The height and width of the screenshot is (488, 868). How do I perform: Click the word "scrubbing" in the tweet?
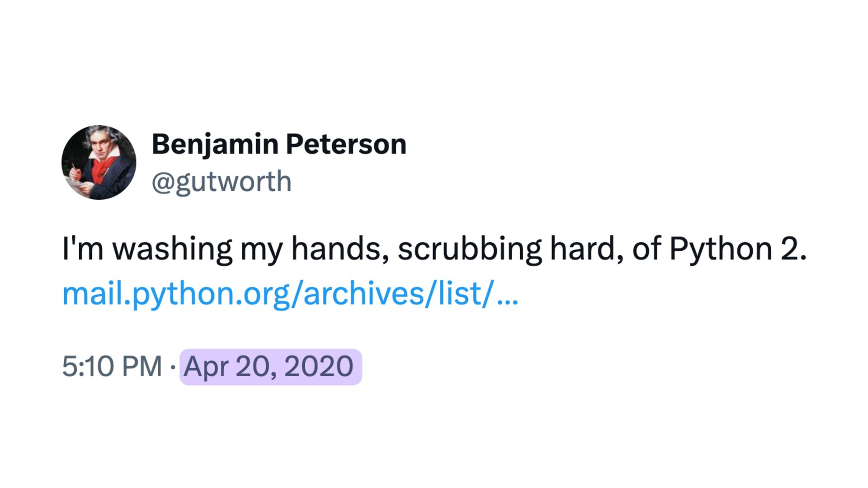pyautogui.click(x=470, y=249)
